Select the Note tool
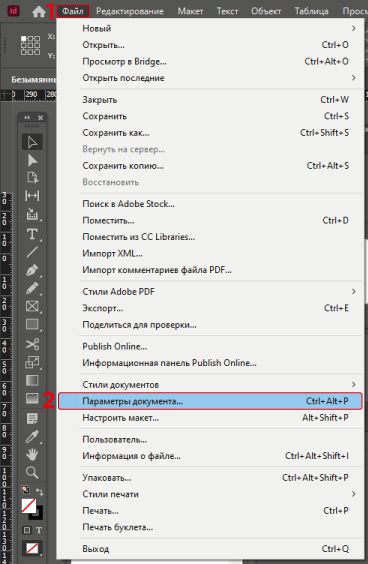 (32, 418)
